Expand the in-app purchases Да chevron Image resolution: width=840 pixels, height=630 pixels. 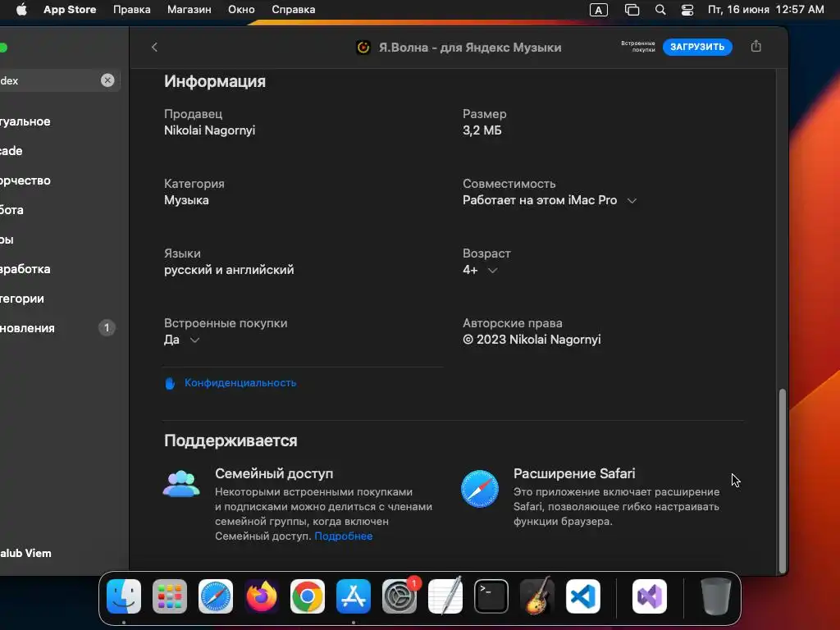pyautogui.click(x=195, y=340)
